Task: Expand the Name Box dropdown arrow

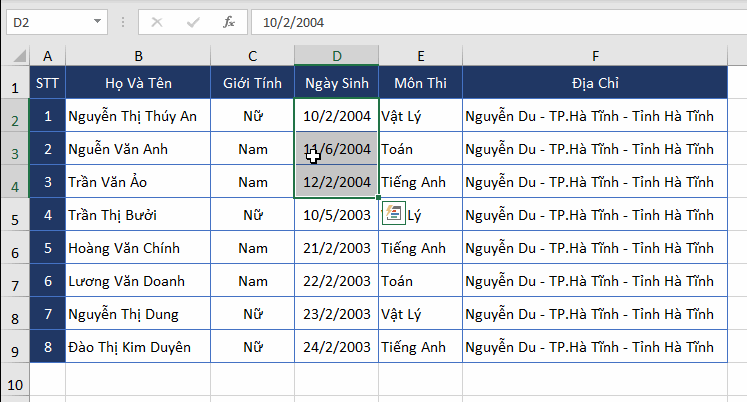Action: click(98, 21)
